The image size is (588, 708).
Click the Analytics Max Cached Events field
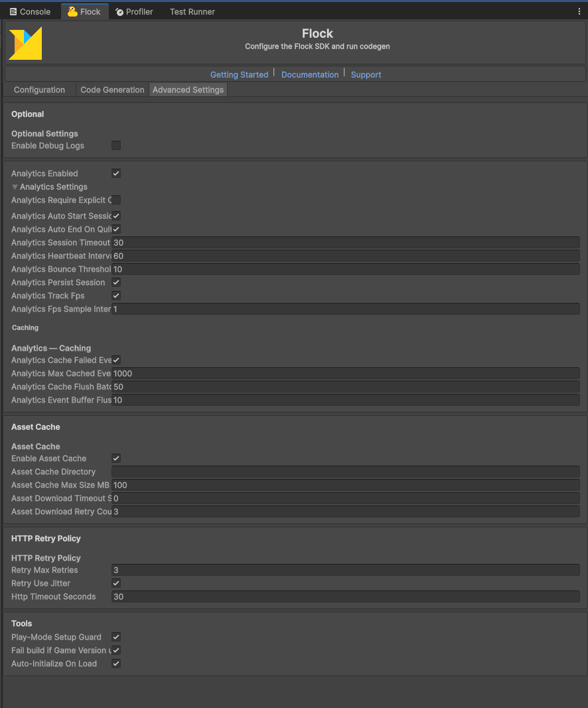point(346,373)
